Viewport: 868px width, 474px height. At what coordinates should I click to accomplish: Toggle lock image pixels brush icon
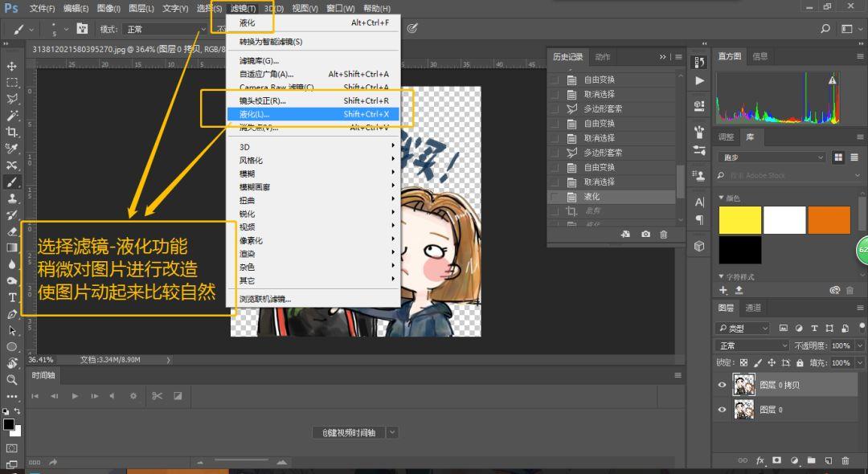click(757, 363)
